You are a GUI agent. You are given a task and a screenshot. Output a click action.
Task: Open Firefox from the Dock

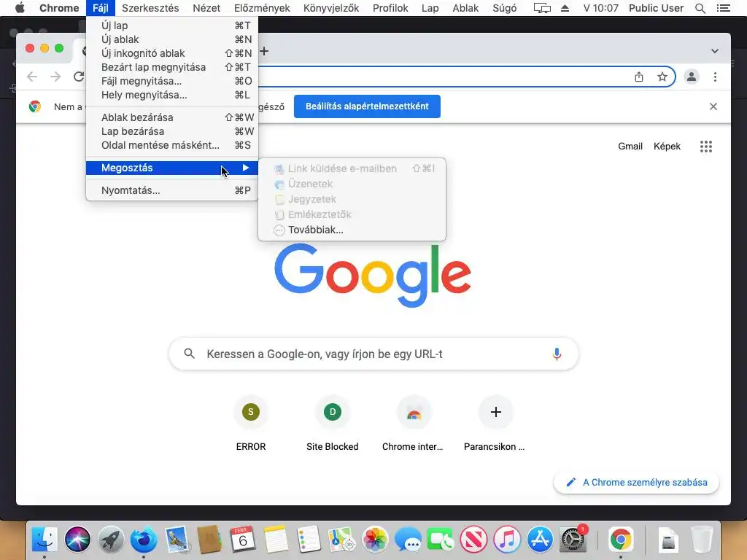(x=144, y=539)
